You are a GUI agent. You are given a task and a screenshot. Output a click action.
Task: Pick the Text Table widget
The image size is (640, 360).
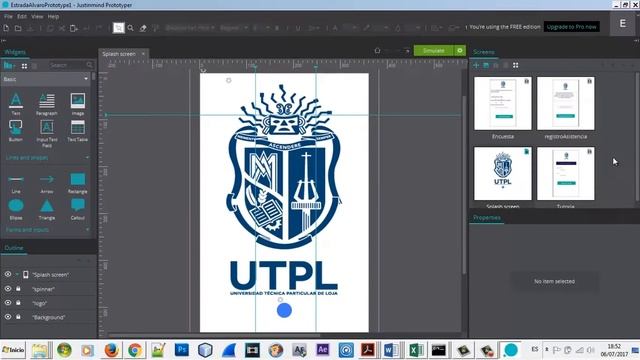tap(78, 131)
